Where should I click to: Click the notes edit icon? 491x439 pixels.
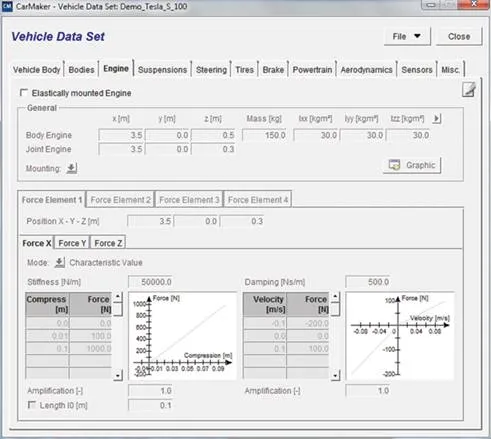point(469,90)
